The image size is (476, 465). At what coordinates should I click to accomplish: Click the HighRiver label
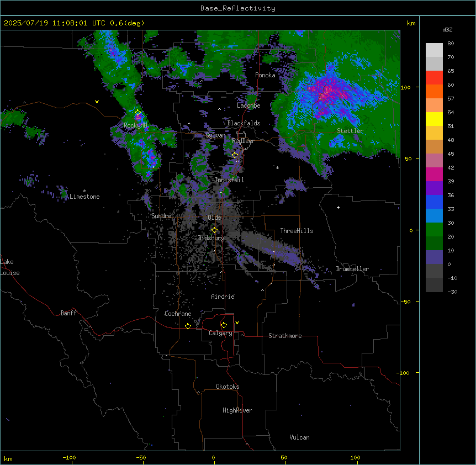pyautogui.click(x=237, y=410)
